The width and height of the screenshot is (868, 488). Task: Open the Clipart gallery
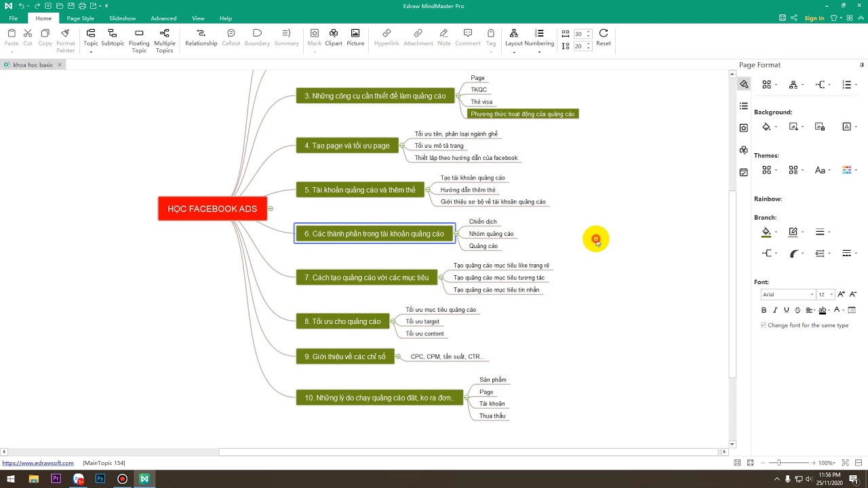334,37
